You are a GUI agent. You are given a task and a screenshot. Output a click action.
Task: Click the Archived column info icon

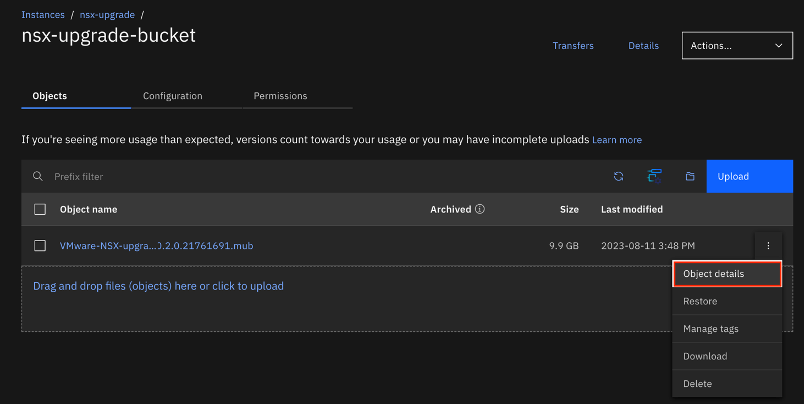tap(480, 210)
